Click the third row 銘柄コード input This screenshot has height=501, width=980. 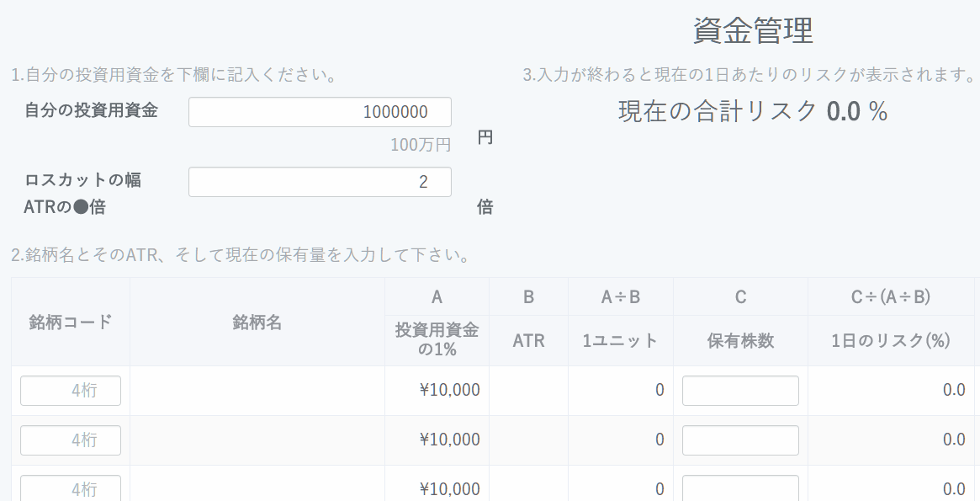coord(71,488)
